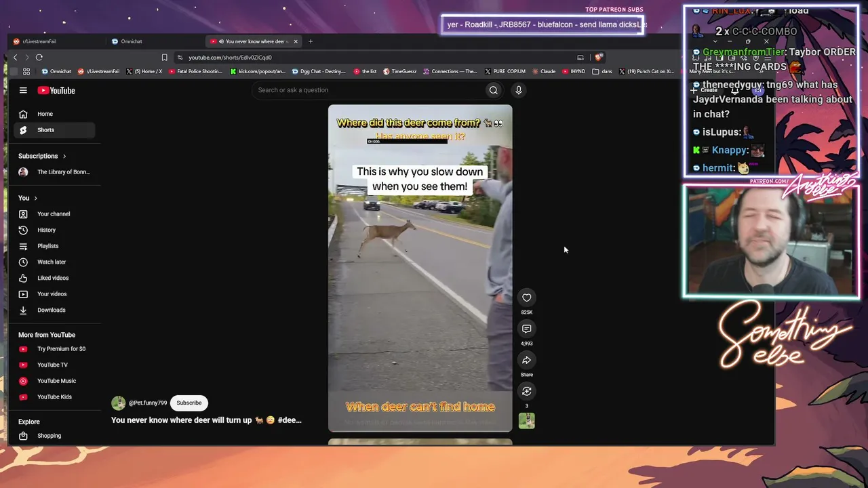Click the YouTube TV icon

tap(23, 365)
